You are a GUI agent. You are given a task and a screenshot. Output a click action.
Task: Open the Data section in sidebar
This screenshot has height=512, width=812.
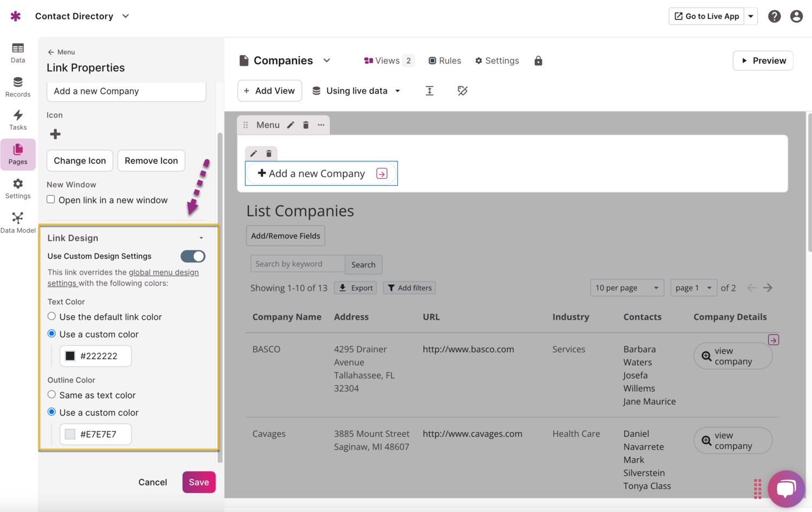tap(18, 53)
